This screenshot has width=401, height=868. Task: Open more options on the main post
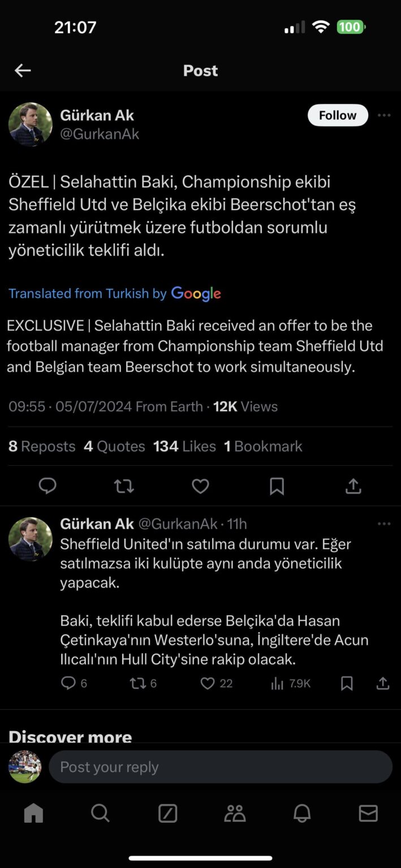pyautogui.click(x=384, y=115)
